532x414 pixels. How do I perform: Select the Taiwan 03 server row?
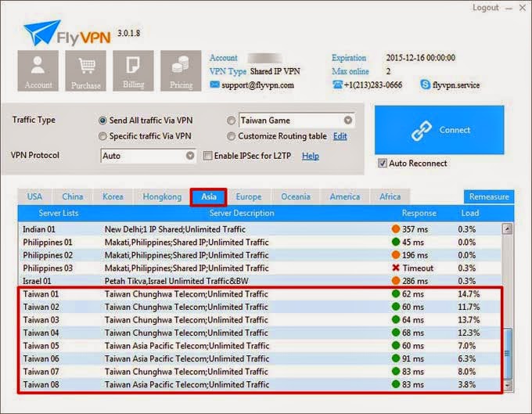[260, 319]
